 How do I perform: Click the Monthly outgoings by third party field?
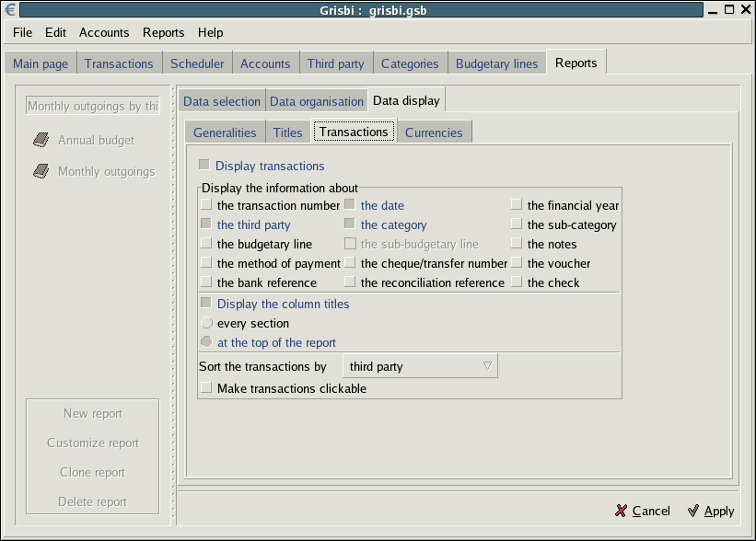tap(93, 106)
